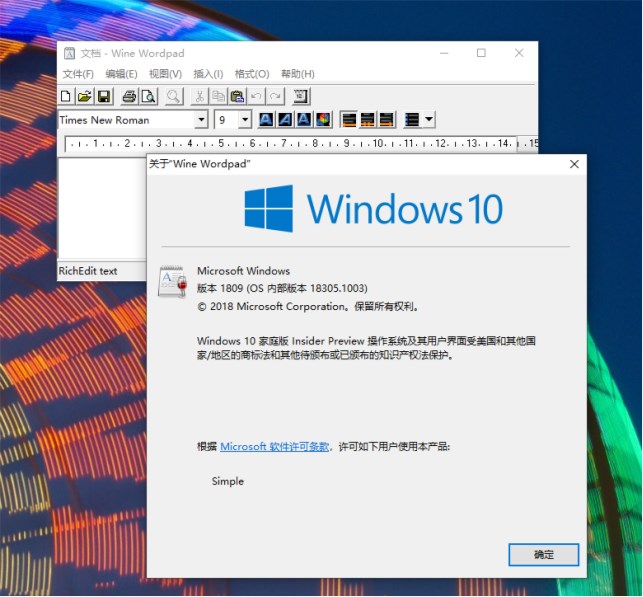Toggle bold text formatting
Viewport: 643px width, 597px height.
[266, 120]
